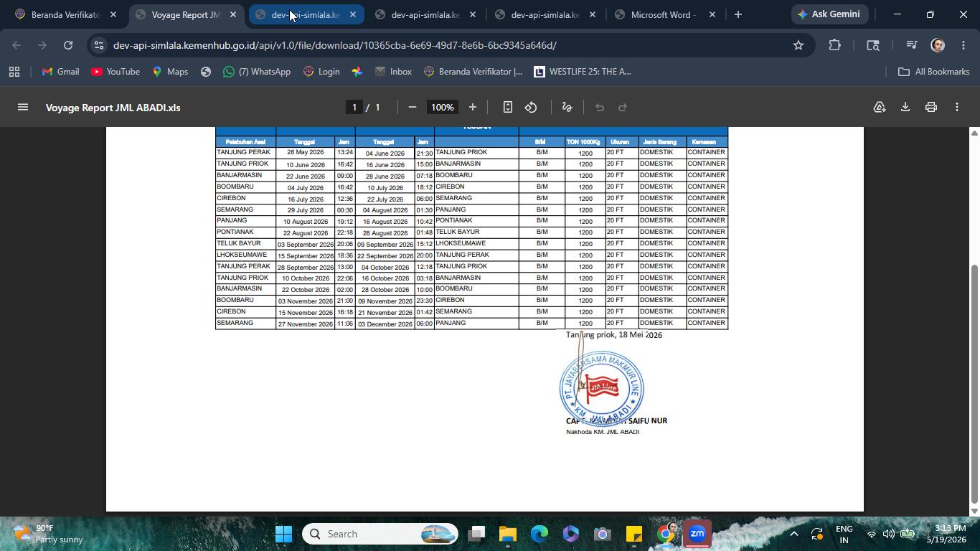Screen dimensions: 980x551
Task: Save the file to Google Drive
Action: (880, 108)
